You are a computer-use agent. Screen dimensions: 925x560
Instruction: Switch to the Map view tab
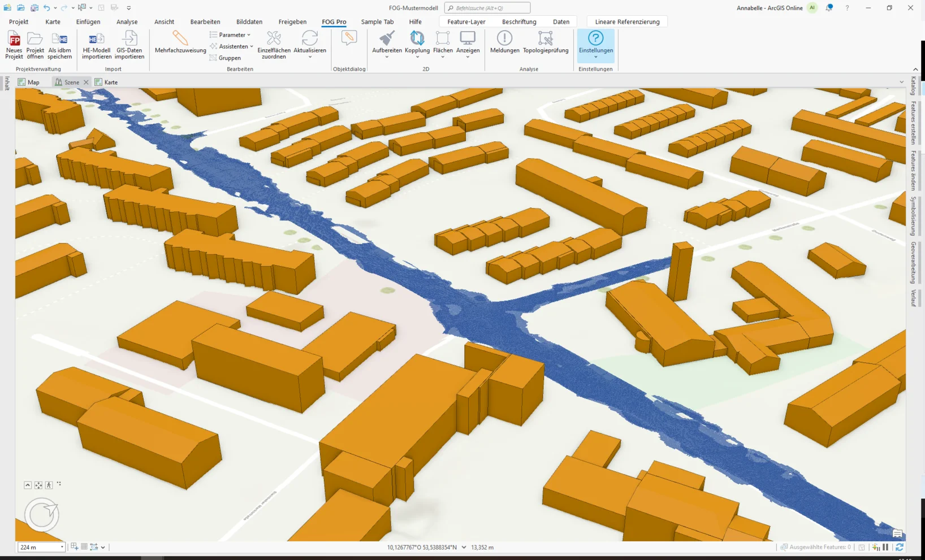[x=29, y=82]
